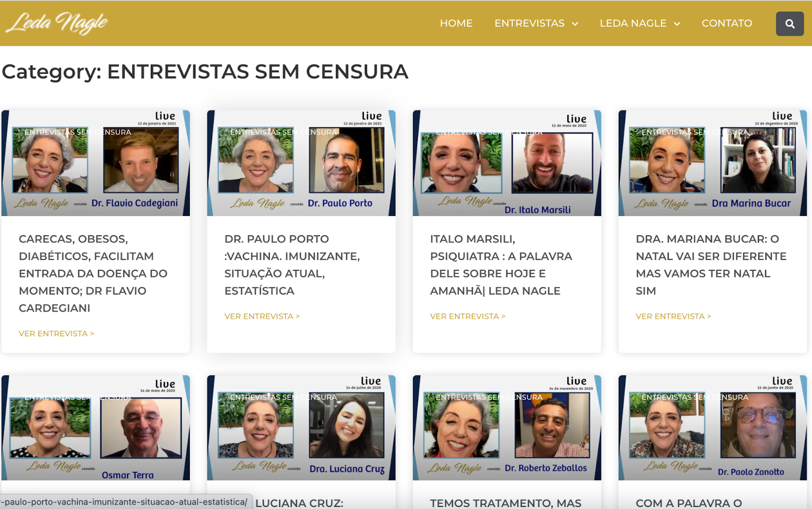
Task: Open Dr. Roberto Zeballos interview thumbnail
Action: (507, 428)
